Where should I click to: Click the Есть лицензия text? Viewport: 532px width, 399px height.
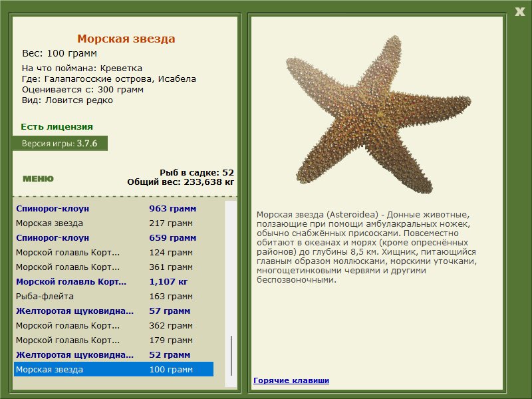(57, 126)
